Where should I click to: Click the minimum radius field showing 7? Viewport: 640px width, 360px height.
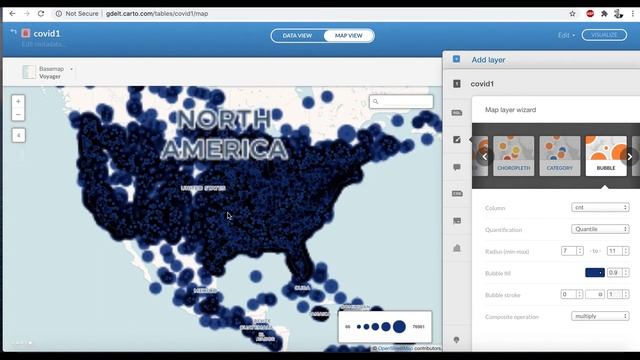[572, 251]
